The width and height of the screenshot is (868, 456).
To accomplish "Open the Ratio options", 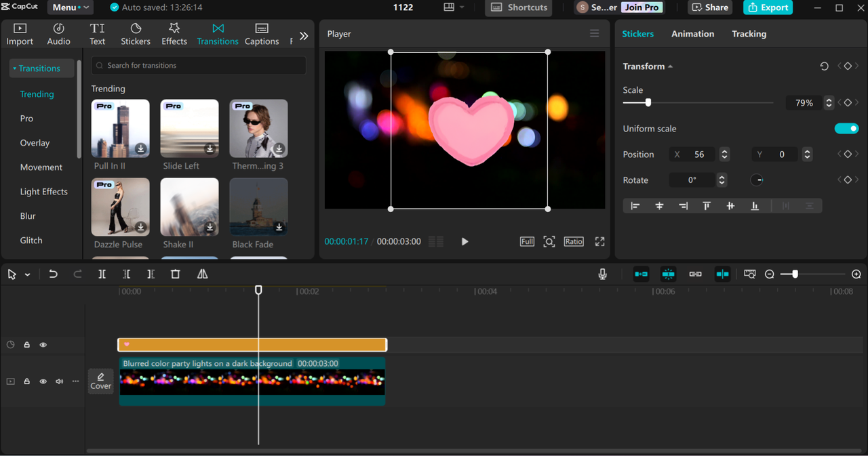I will pyautogui.click(x=574, y=241).
